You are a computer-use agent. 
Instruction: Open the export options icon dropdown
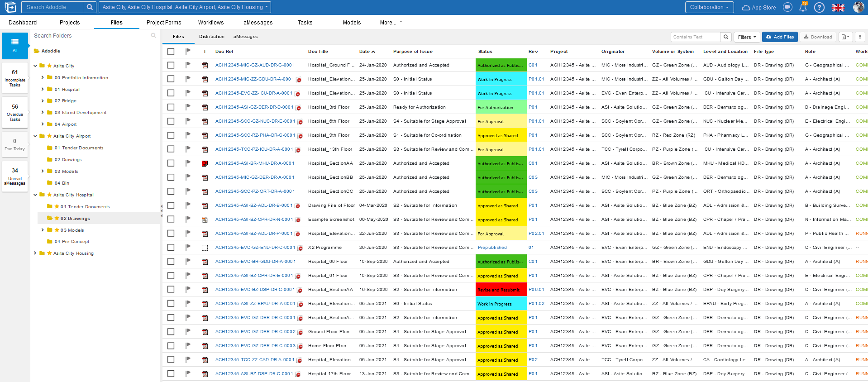coord(846,37)
